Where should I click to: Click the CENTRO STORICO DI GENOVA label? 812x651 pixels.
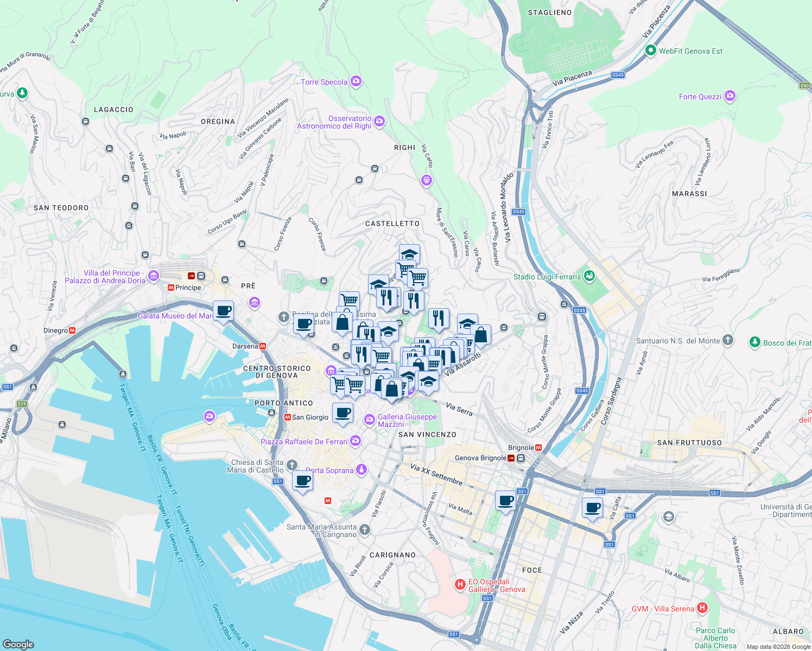[x=277, y=372]
